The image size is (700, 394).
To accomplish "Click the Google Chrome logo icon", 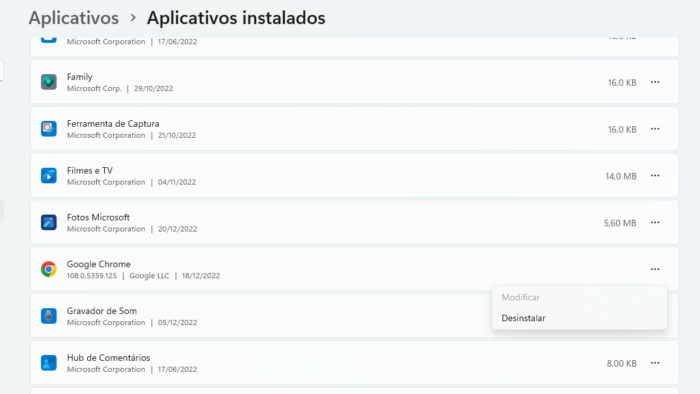I will pos(49,269).
